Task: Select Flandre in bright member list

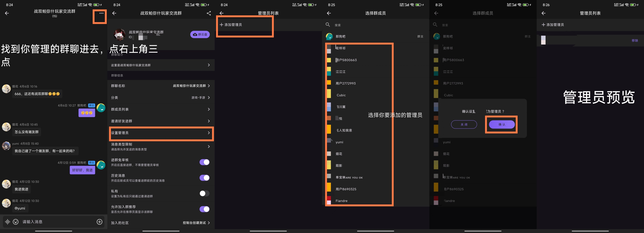Action: 375,201
